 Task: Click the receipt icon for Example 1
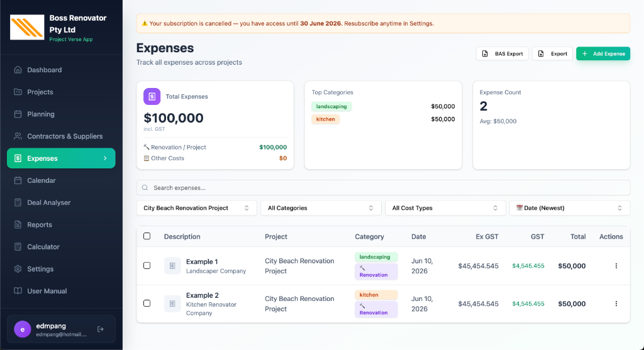(172, 266)
